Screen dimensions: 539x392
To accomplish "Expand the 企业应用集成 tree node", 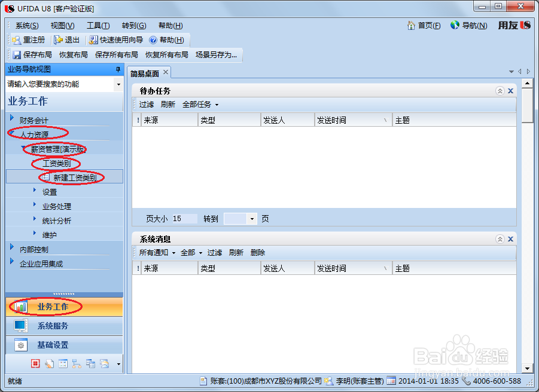I will [x=12, y=261].
